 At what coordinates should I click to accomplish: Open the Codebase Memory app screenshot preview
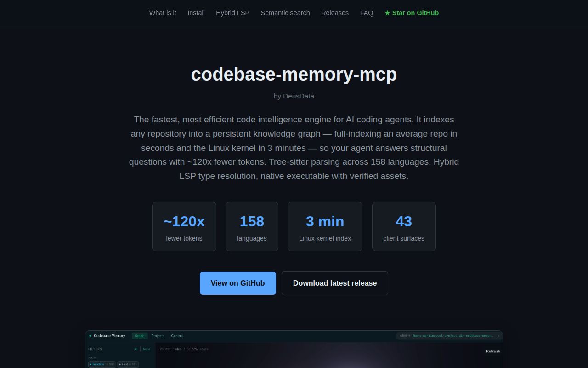coord(294,350)
